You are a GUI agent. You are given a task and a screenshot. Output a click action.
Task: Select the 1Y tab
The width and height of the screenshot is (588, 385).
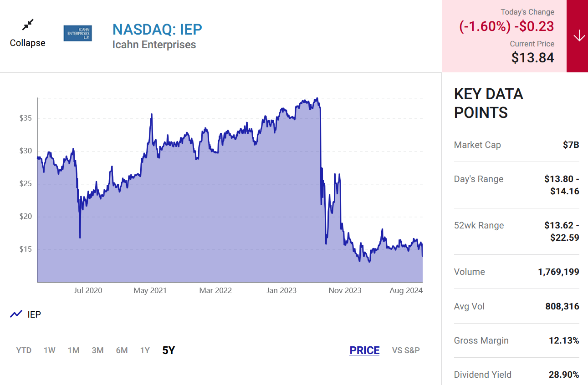[144, 350]
